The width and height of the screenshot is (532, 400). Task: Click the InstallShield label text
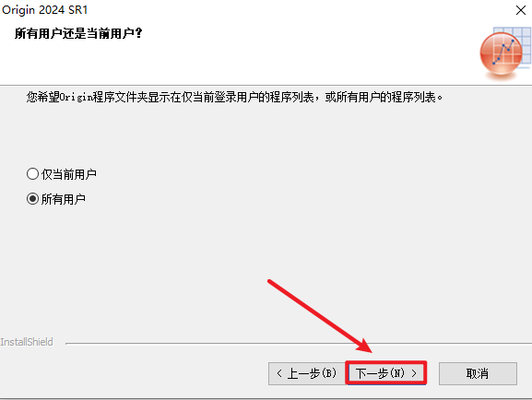(x=27, y=342)
